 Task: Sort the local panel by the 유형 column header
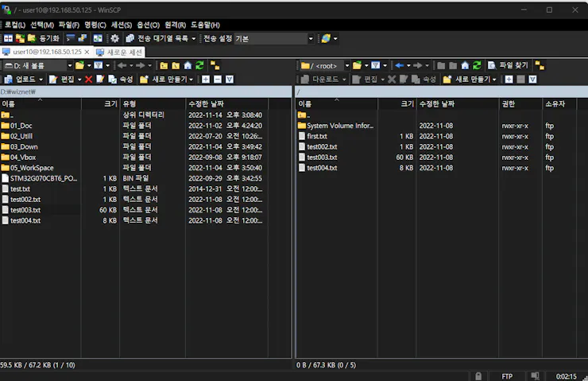153,103
